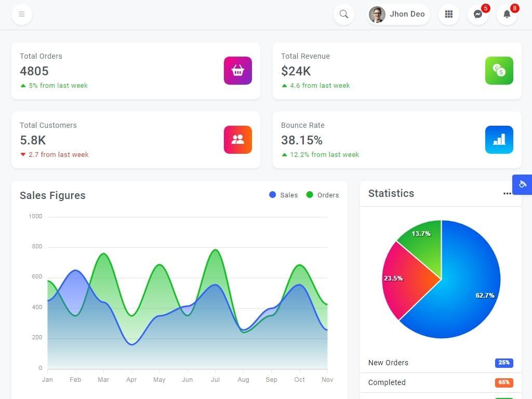Click the Total Customers people icon

click(x=238, y=140)
